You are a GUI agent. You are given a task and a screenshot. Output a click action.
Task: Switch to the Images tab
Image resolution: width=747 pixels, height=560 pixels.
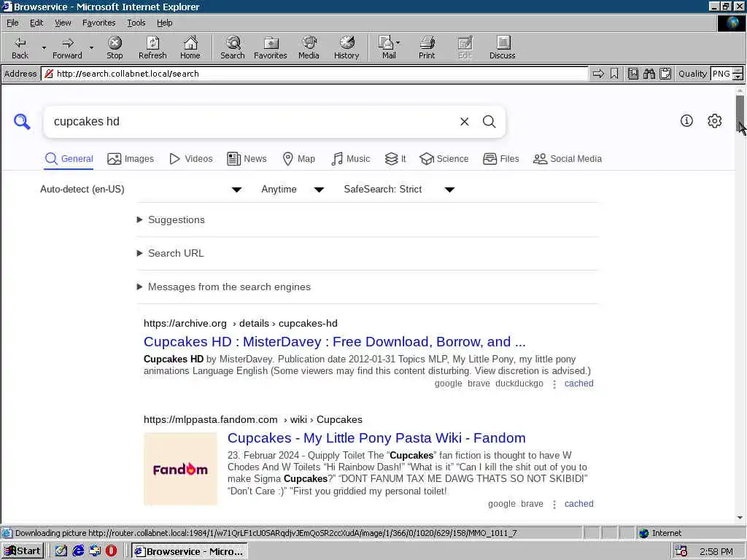[x=131, y=158]
